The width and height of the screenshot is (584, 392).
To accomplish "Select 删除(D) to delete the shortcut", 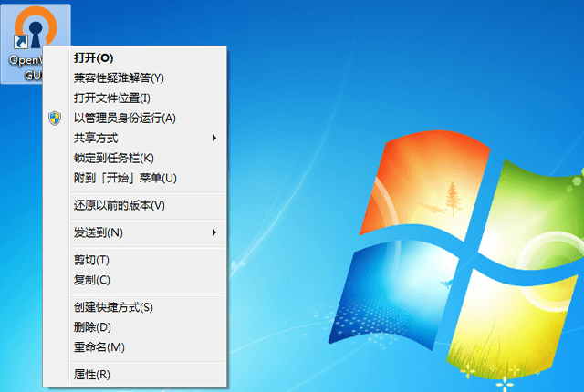I will [135, 327].
